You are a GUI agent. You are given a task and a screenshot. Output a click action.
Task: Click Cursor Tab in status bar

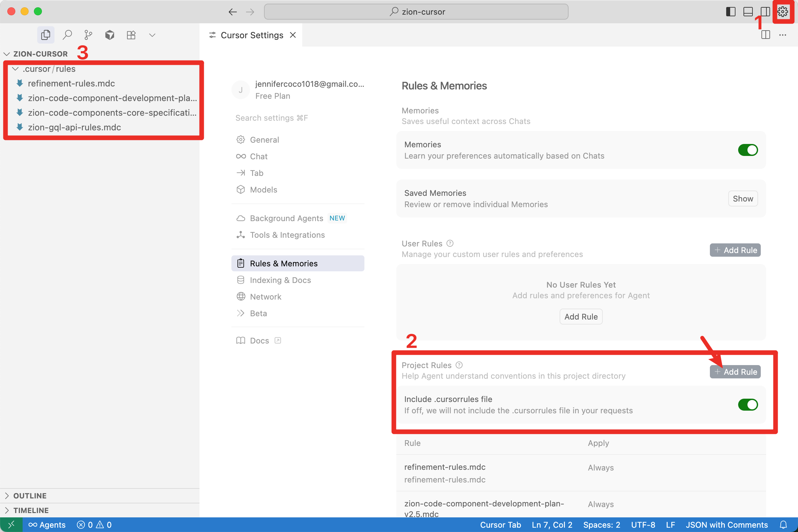(500, 525)
